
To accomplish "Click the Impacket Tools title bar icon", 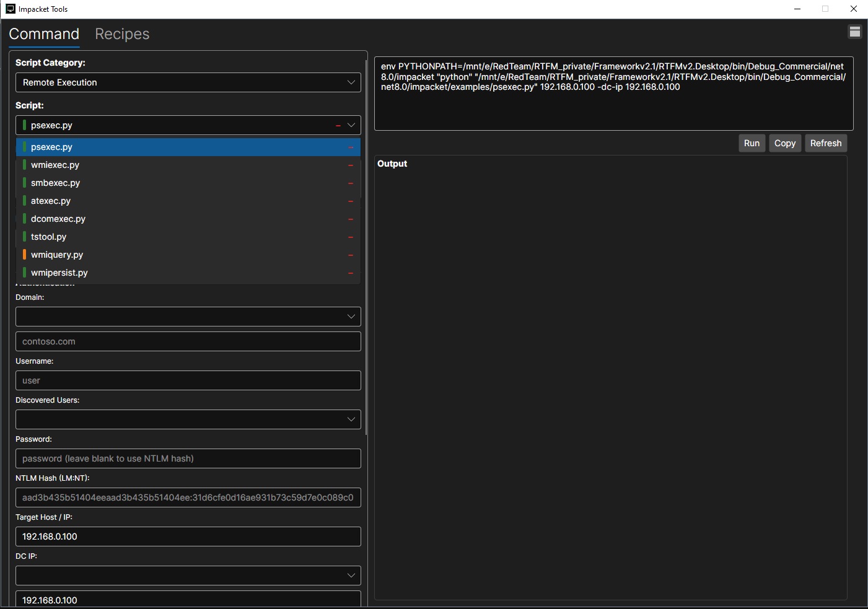I will click(x=10, y=9).
